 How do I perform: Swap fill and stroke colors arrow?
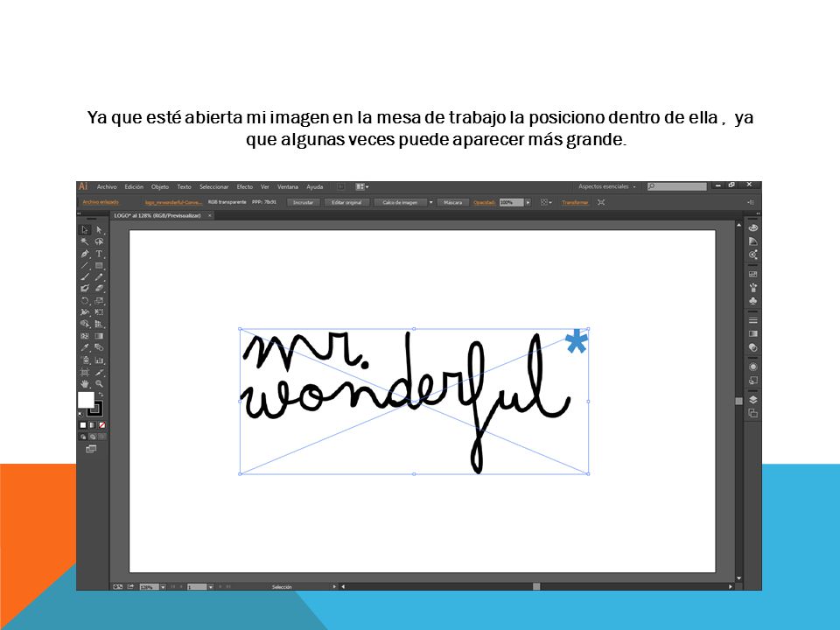coord(101,395)
